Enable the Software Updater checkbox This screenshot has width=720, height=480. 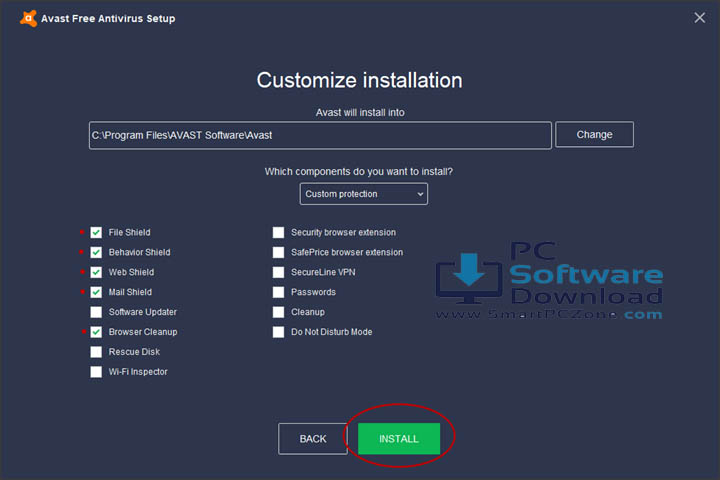(x=96, y=312)
